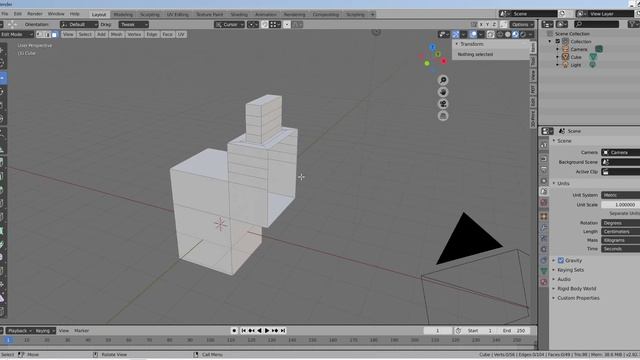Viewport: 640px width, 360px height.
Task: Open the Options dropdown in viewport header
Action: 522,24
